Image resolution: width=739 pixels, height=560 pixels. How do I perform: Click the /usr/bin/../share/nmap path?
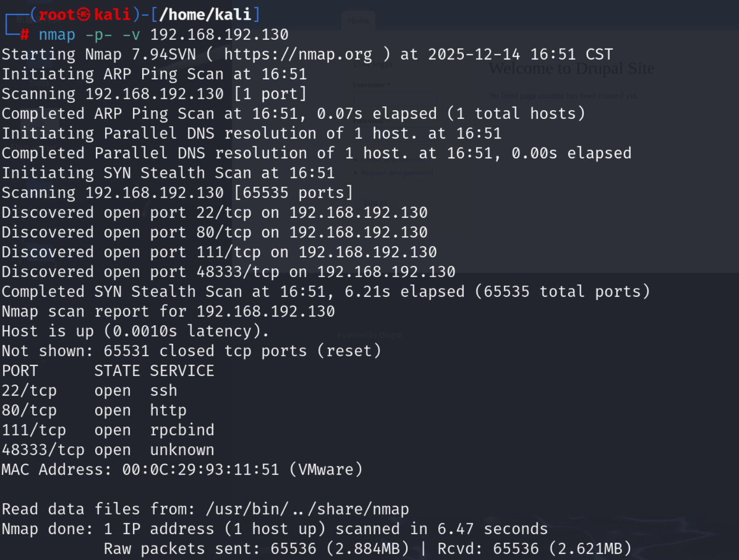(307, 509)
